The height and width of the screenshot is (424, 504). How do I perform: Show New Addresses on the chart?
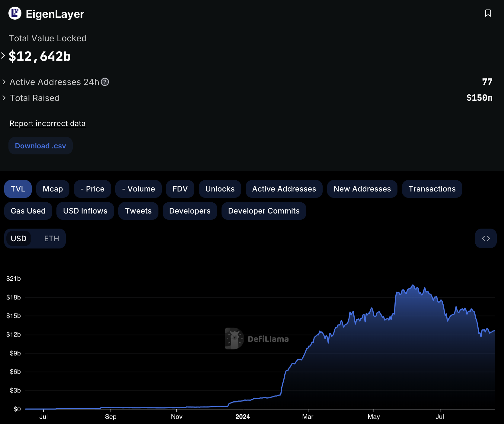click(x=362, y=189)
